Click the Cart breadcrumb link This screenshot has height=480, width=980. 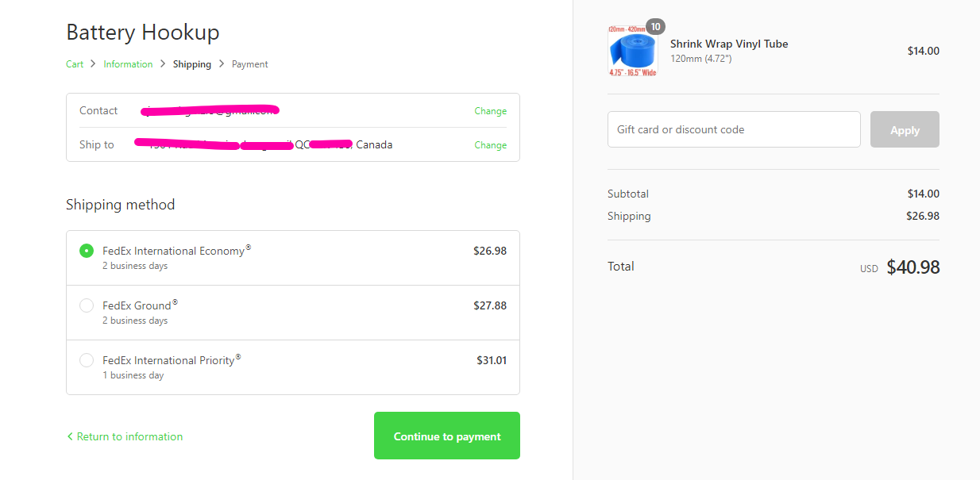[x=75, y=64]
